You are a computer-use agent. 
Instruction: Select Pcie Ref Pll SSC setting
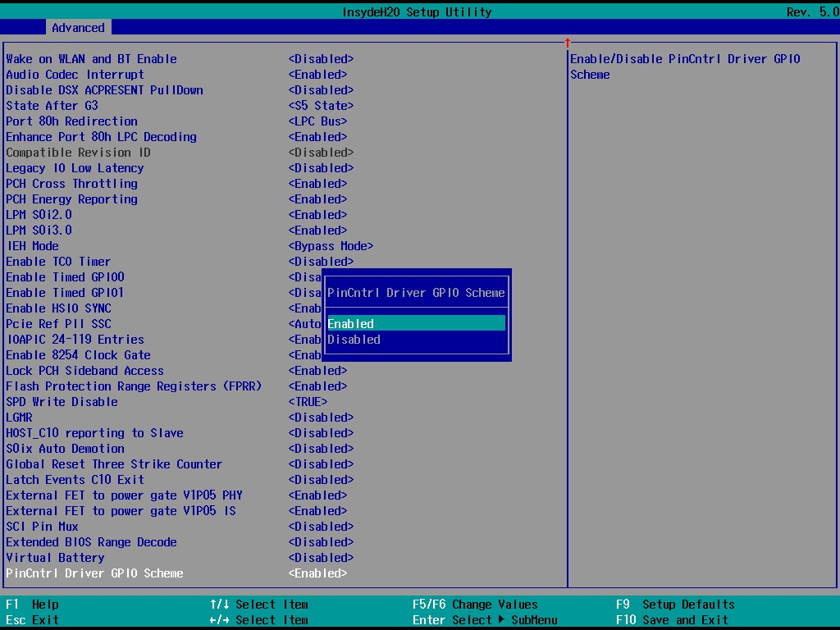pyautogui.click(x=58, y=323)
